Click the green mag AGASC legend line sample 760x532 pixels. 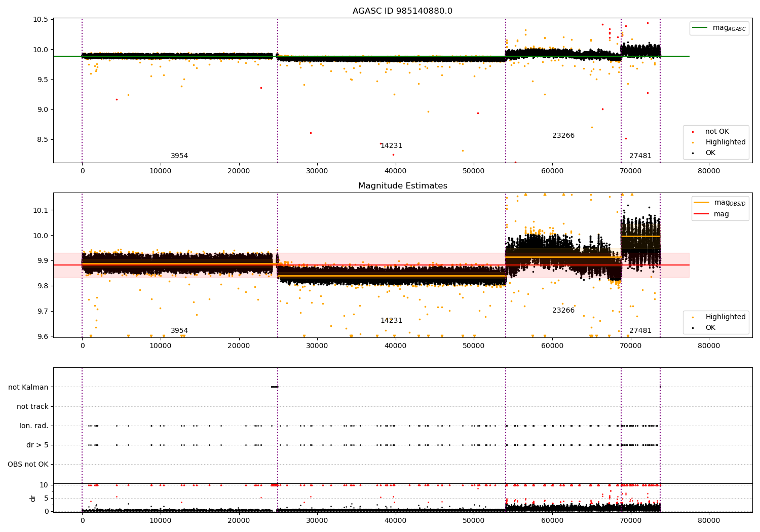point(700,28)
